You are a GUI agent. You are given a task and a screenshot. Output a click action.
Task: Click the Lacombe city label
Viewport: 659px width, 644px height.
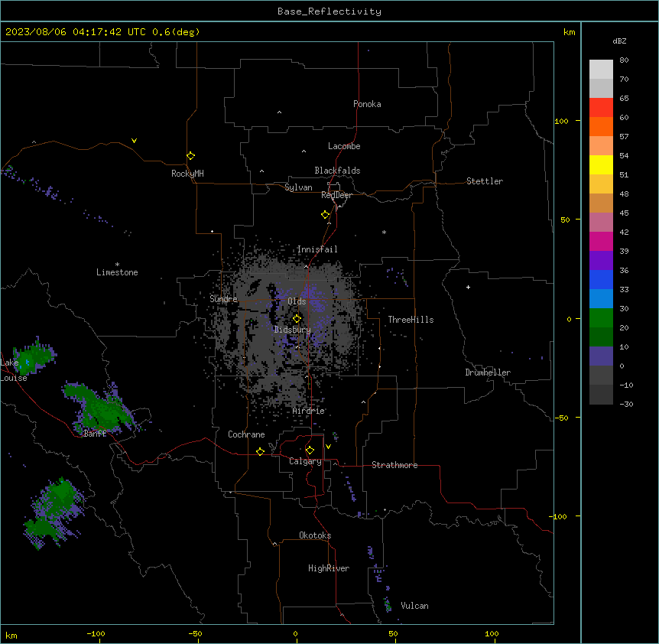[344, 146]
